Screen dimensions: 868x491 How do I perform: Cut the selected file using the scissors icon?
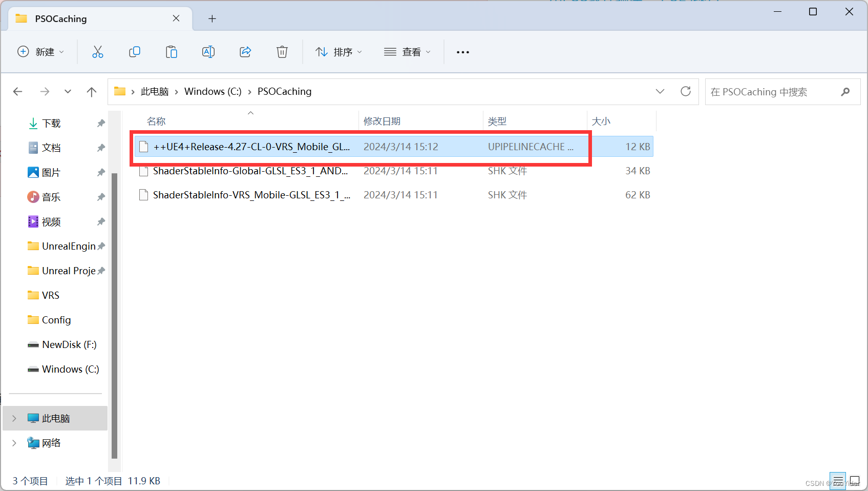[98, 52]
